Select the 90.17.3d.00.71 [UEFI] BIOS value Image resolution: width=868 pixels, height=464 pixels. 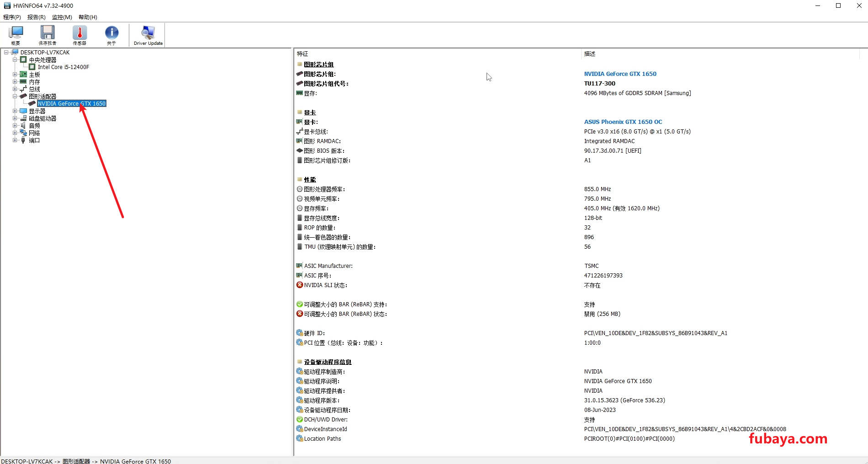(613, 150)
